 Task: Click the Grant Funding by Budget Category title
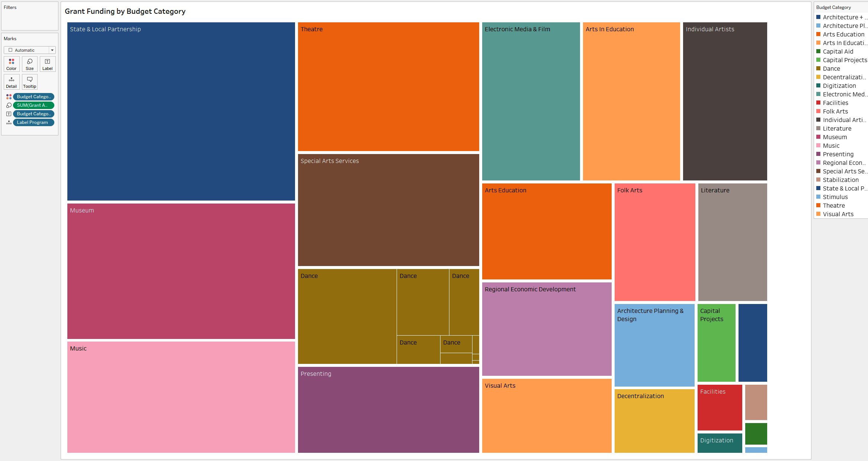click(125, 11)
